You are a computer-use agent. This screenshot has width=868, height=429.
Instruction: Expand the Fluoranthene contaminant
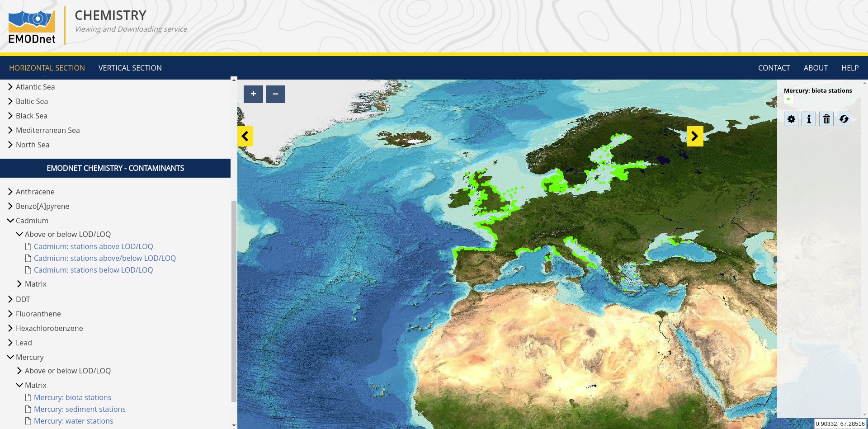[x=10, y=314]
